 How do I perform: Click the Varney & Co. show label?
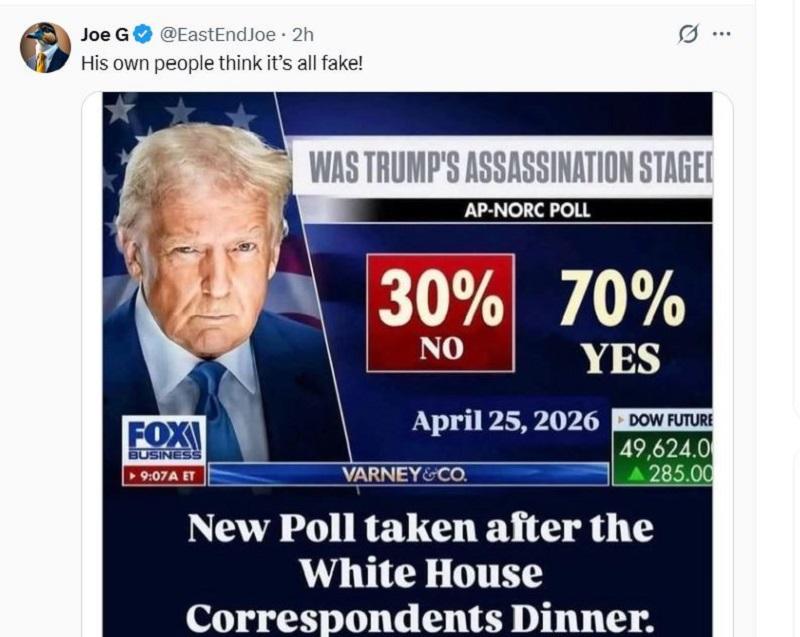coord(405,474)
